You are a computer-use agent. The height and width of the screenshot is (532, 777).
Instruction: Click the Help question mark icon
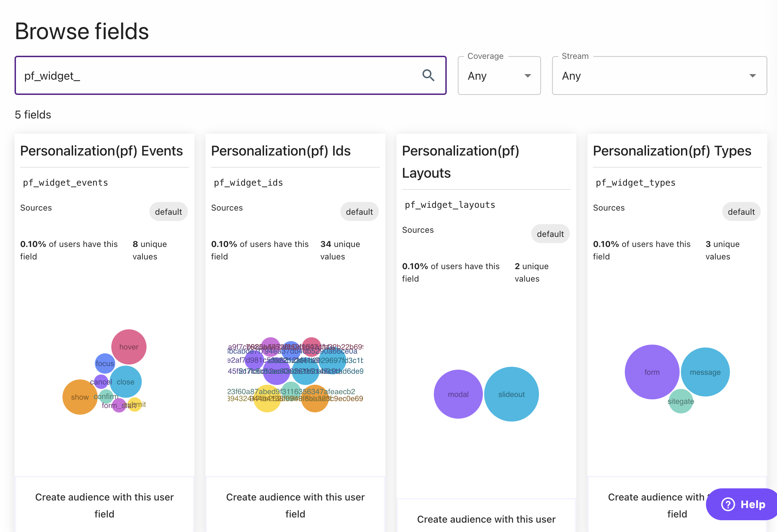click(x=728, y=504)
